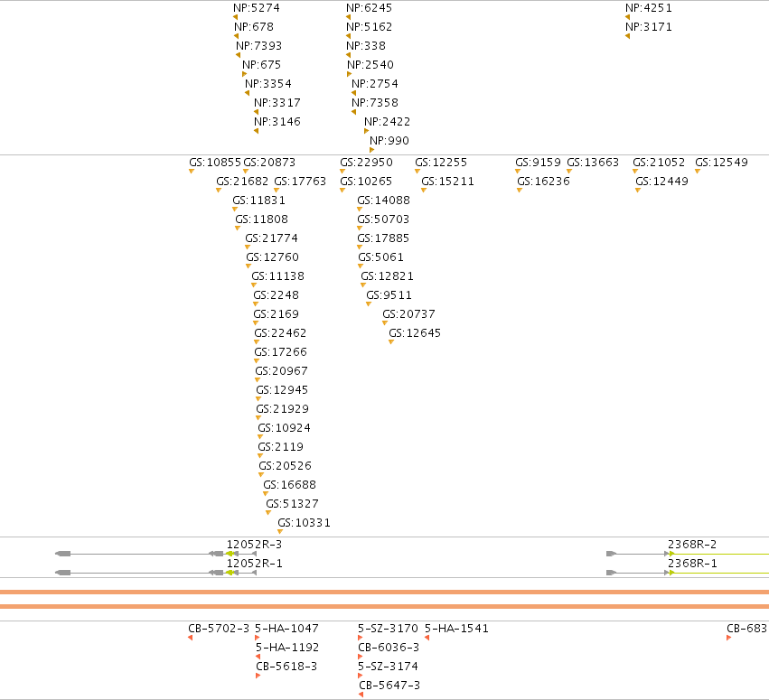Click GS:12645 insertion label

point(415,333)
